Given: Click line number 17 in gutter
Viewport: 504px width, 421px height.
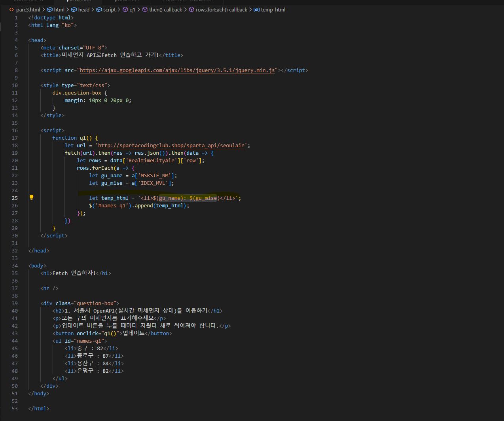Looking at the screenshot, I should tap(15, 138).
